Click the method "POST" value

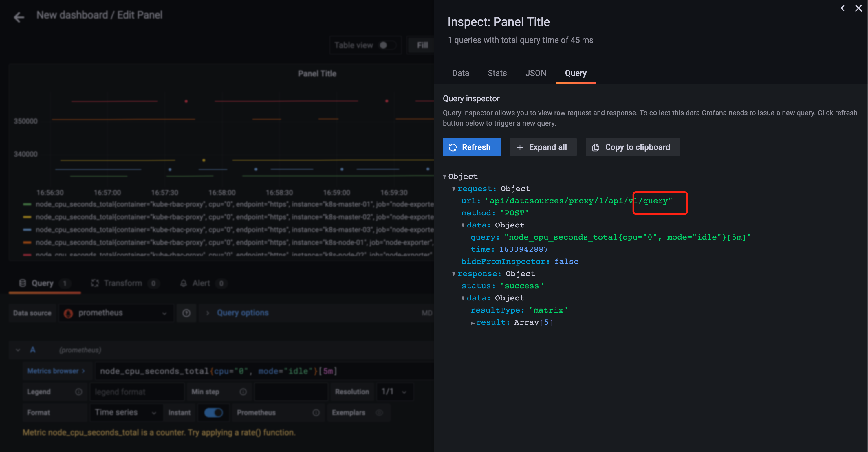514,213
